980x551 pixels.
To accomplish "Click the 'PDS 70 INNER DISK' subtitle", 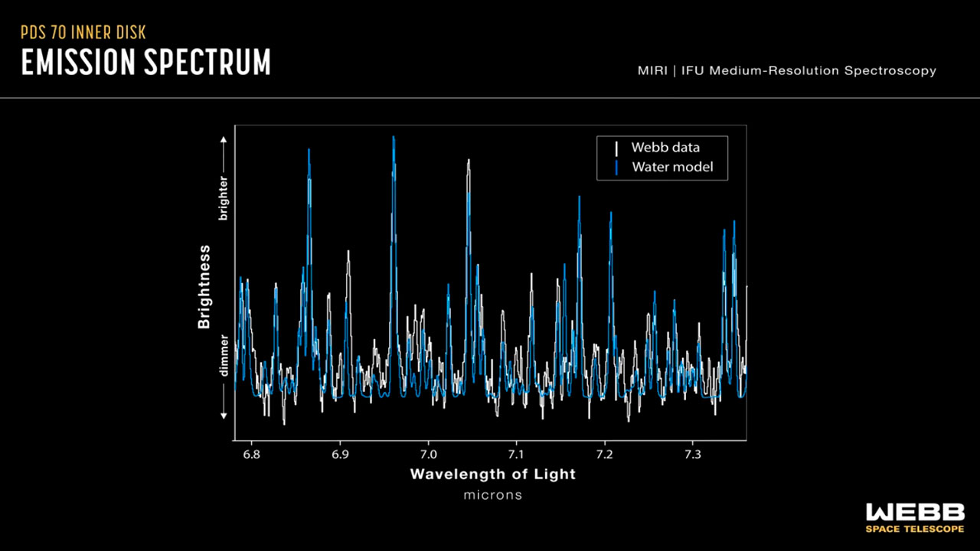I will coord(83,33).
